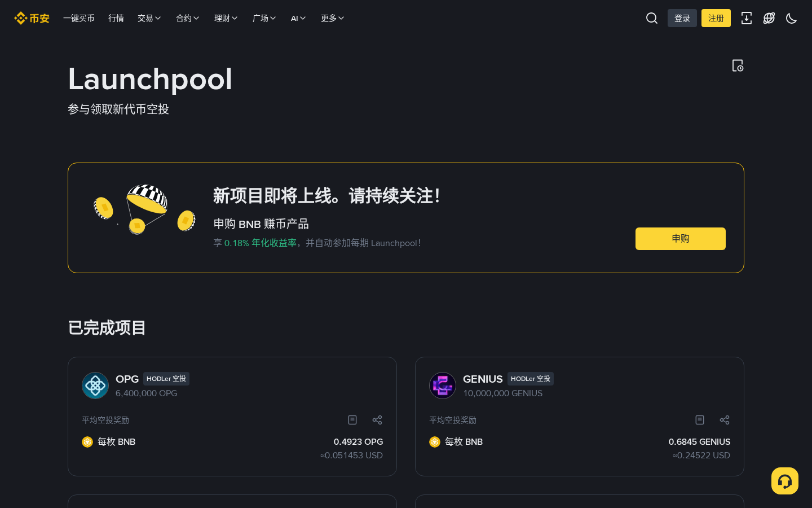Click the 登录 login button

tap(682, 18)
